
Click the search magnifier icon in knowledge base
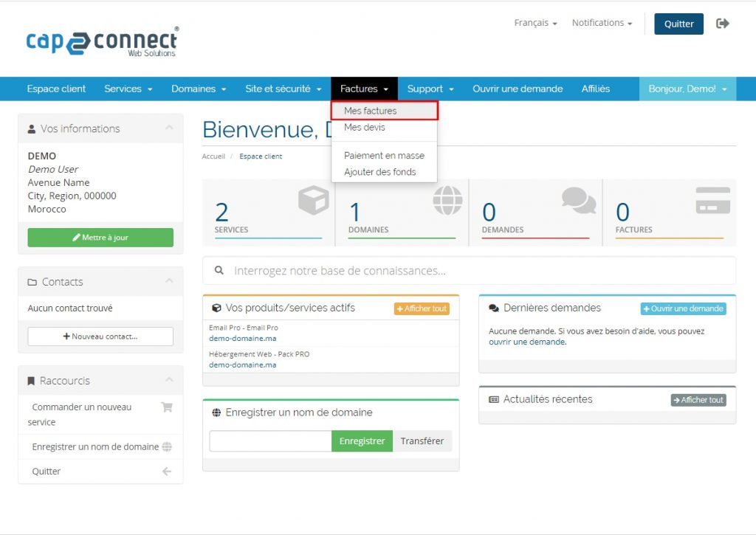click(x=219, y=271)
